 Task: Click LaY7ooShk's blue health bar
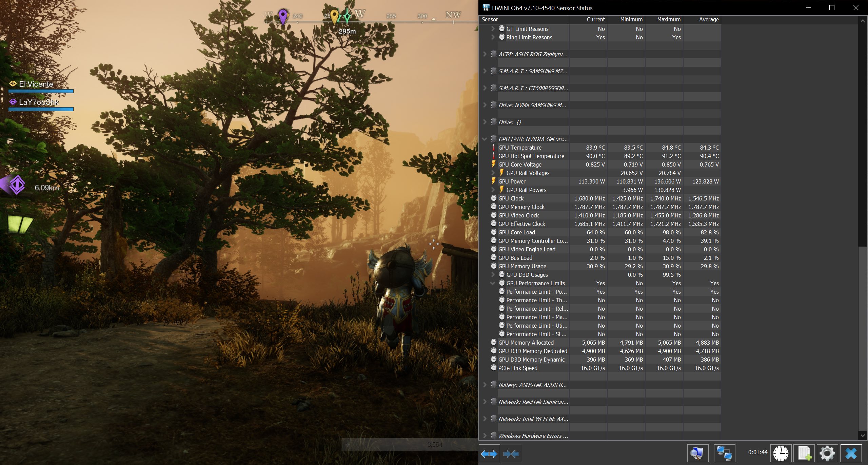coord(41,109)
